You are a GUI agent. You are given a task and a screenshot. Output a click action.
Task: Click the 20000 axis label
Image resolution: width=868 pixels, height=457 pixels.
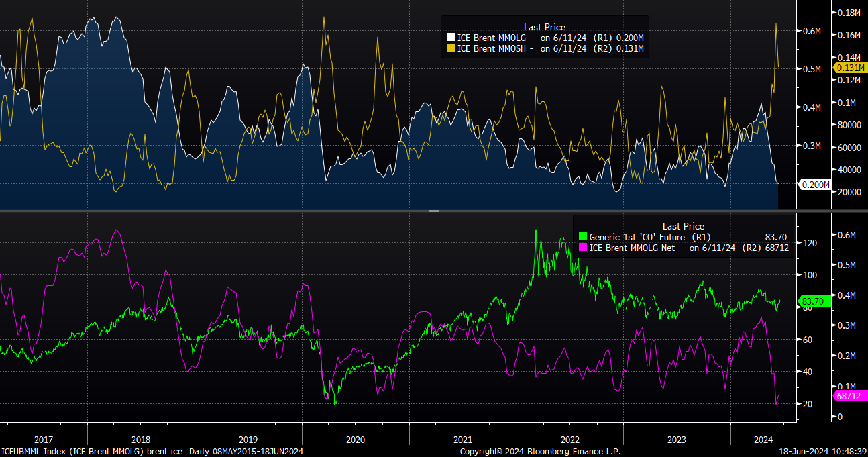click(849, 192)
